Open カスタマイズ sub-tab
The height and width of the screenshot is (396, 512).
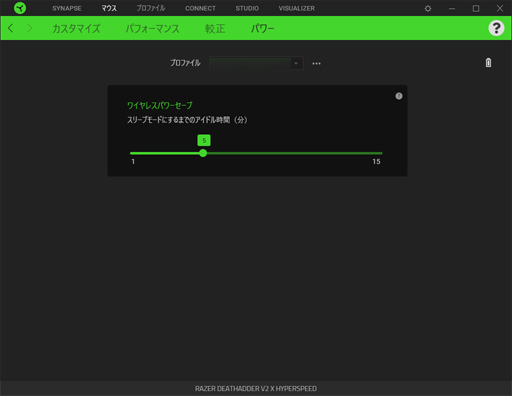click(76, 28)
